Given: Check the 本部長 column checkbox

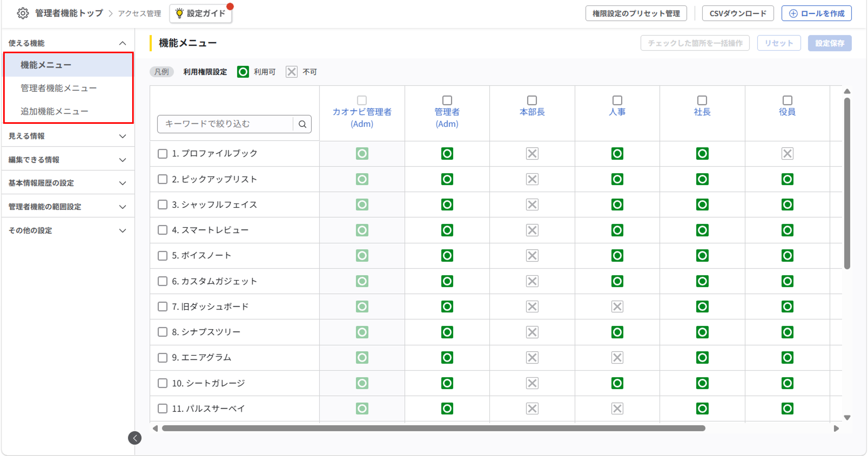Looking at the screenshot, I should (x=532, y=100).
